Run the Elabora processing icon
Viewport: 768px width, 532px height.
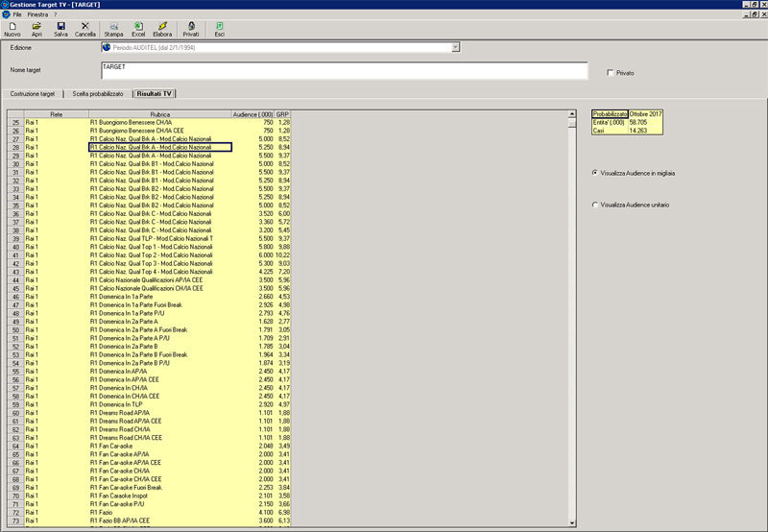click(163, 29)
